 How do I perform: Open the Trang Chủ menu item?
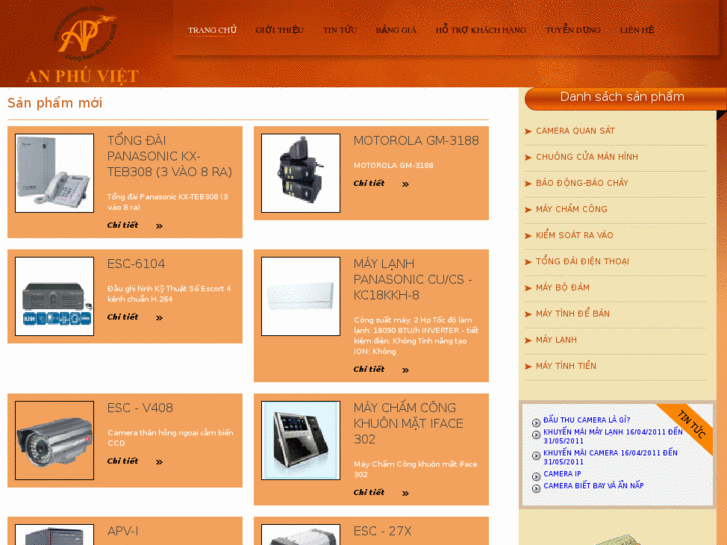click(x=212, y=30)
